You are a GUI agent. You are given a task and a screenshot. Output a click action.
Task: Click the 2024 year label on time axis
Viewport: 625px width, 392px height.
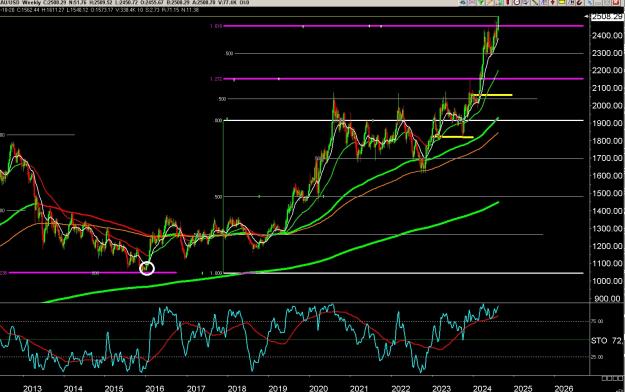[482, 388]
